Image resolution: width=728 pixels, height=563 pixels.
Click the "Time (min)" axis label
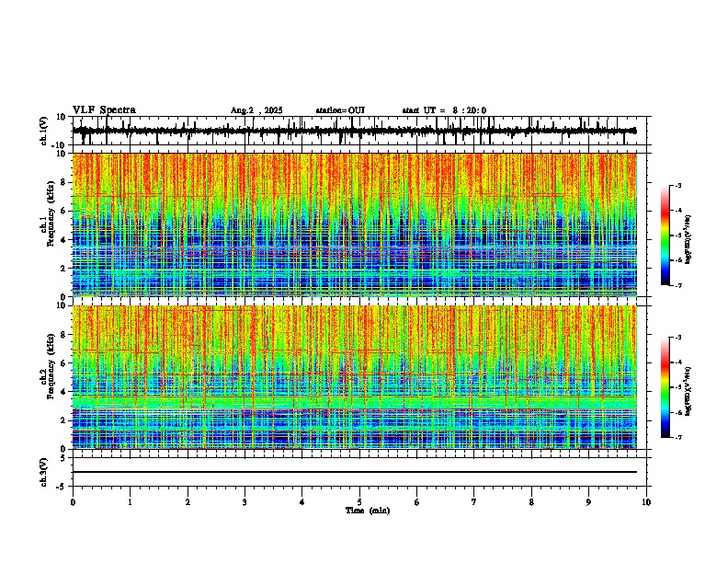(x=368, y=511)
